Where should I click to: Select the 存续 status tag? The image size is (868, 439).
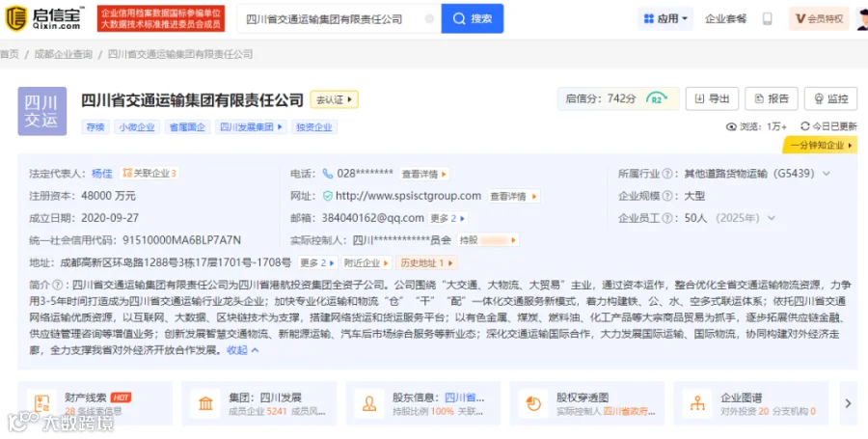[x=95, y=126]
